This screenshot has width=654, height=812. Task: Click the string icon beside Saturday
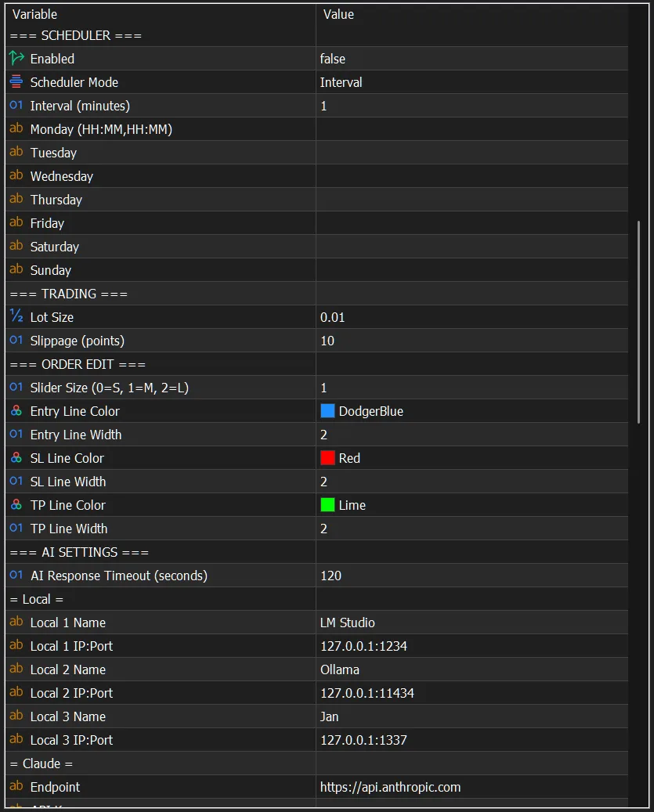tap(16, 246)
